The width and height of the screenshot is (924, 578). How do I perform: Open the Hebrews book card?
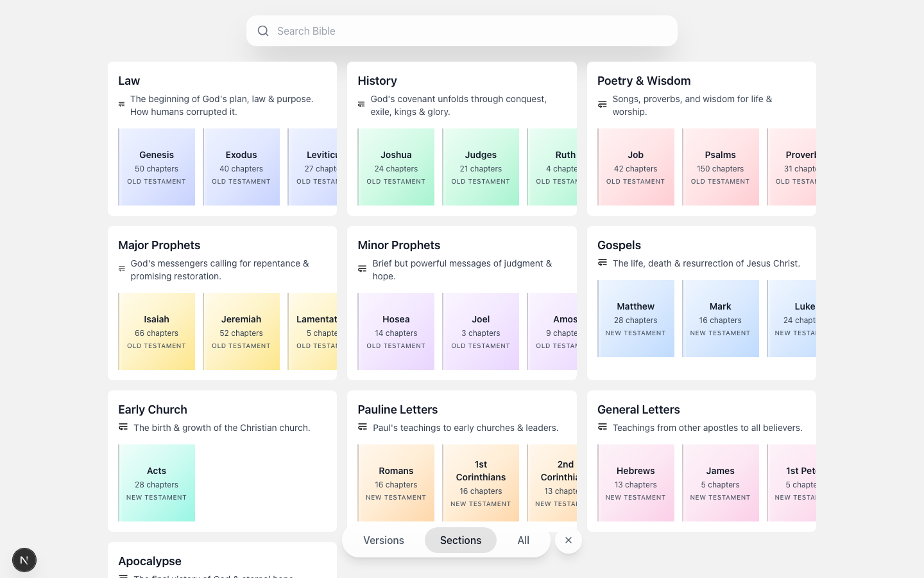(636, 483)
